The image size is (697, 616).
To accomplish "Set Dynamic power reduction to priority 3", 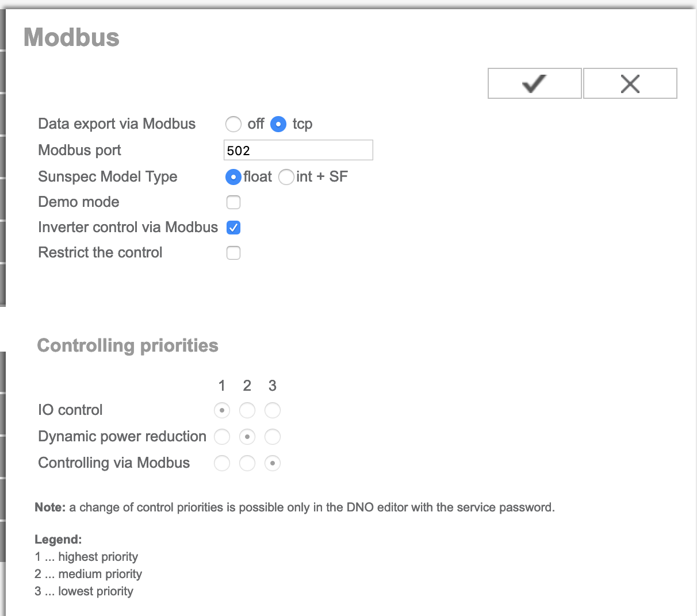I will click(x=273, y=437).
